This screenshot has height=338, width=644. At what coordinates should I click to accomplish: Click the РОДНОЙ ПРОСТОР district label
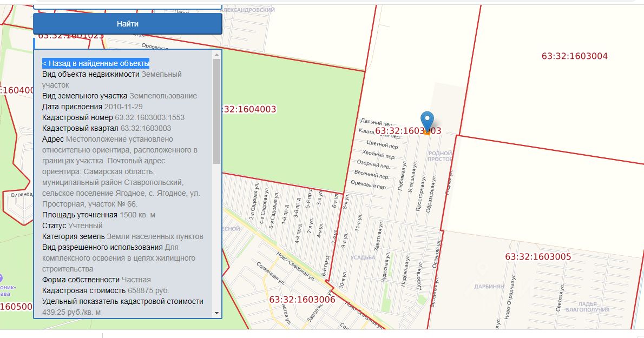tap(440, 156)
